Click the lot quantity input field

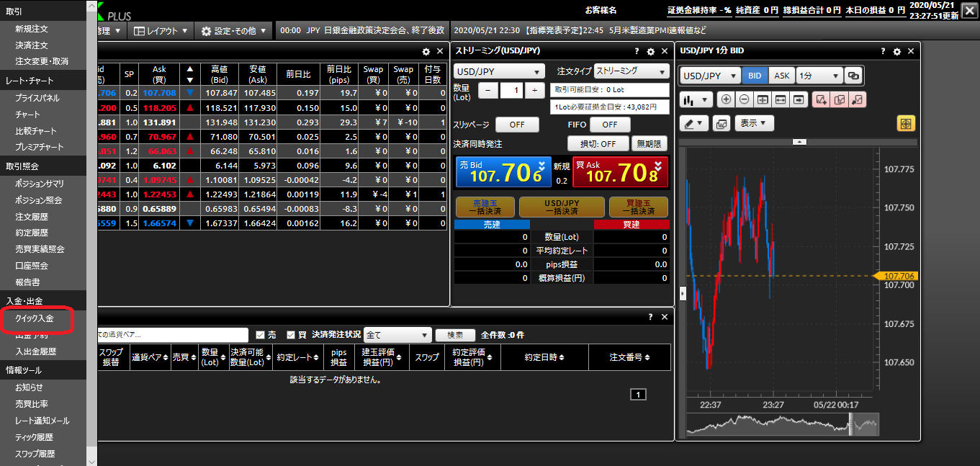(x=511, y=90)
